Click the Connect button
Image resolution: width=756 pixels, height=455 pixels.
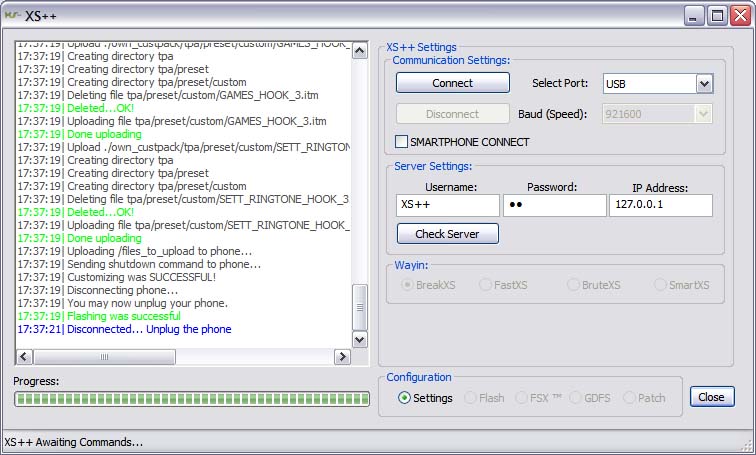[452, 83]
